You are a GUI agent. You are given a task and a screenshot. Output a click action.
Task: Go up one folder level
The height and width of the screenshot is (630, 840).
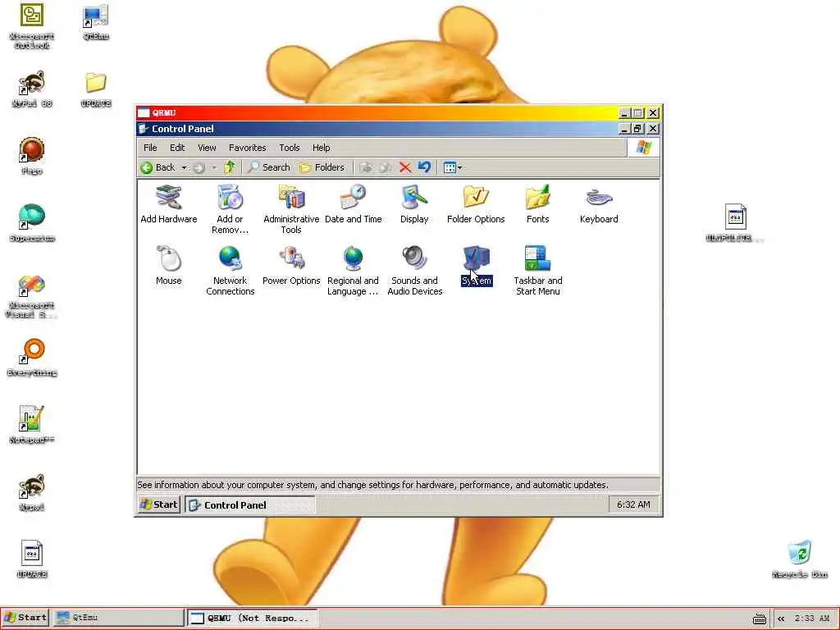(230, 167)
